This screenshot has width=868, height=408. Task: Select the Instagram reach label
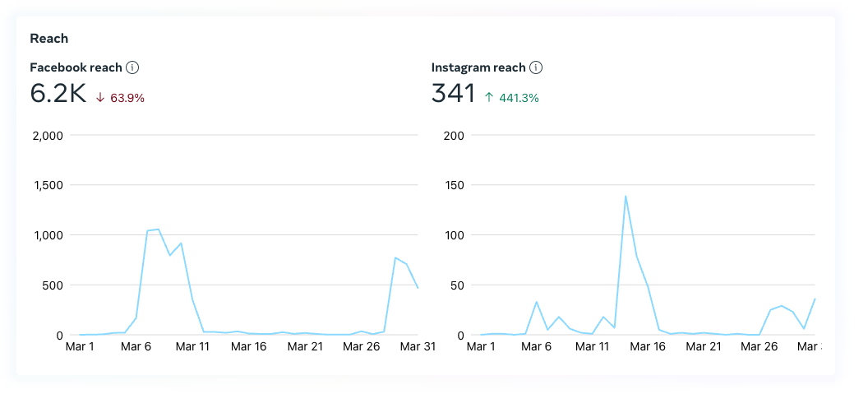coord(478,67)
